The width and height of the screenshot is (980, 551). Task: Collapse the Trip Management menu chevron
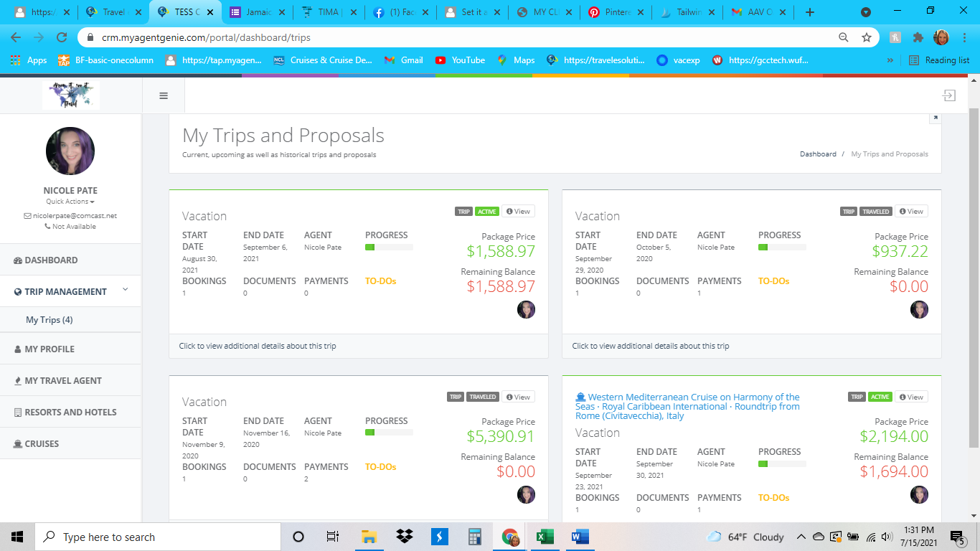126,290
